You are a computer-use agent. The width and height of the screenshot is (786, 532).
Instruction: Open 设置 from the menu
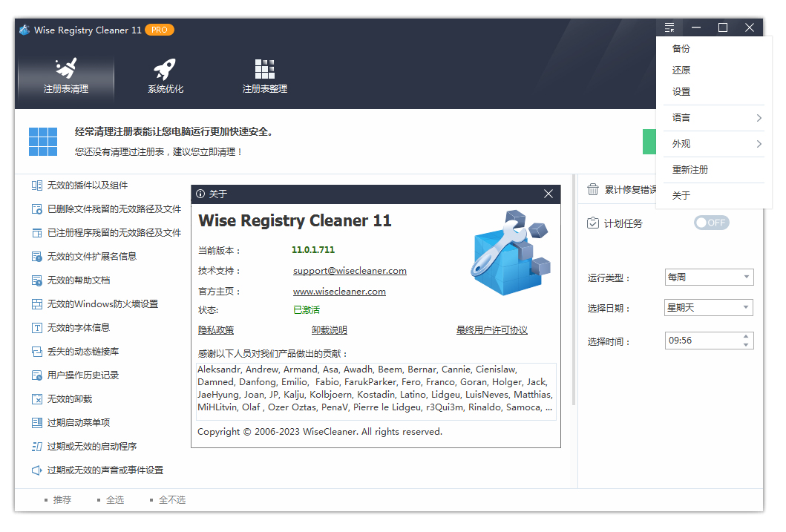681,92
